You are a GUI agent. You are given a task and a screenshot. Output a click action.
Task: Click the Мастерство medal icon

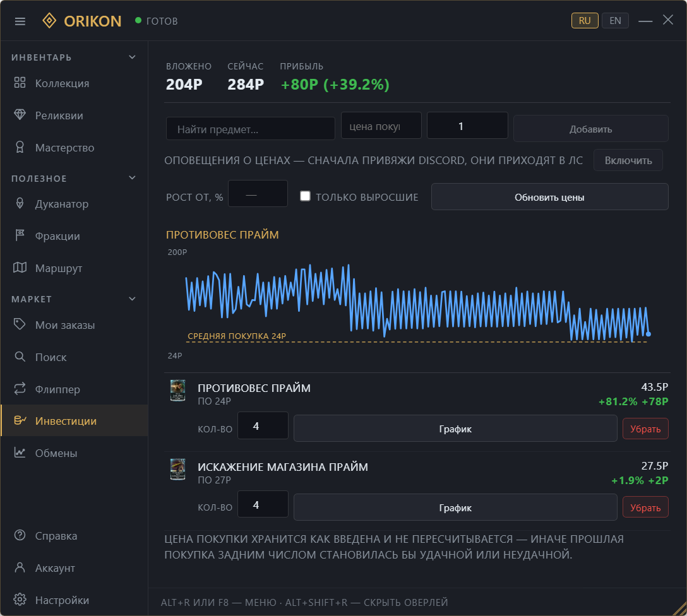click(x=20, y=147)
